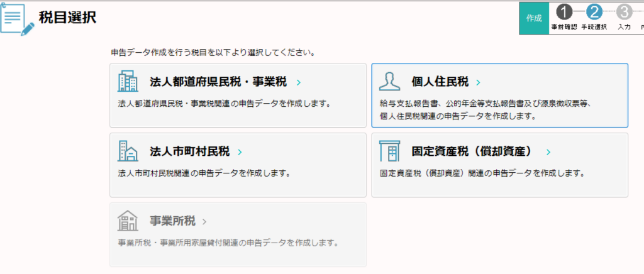
Task: Click the 事業所税 disabled card title
Action: 172,221
